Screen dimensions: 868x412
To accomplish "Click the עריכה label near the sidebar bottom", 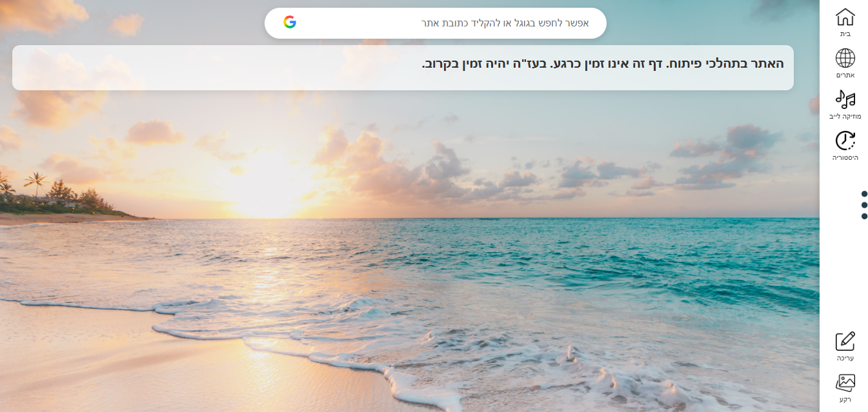I will click(x=845, y=358).
